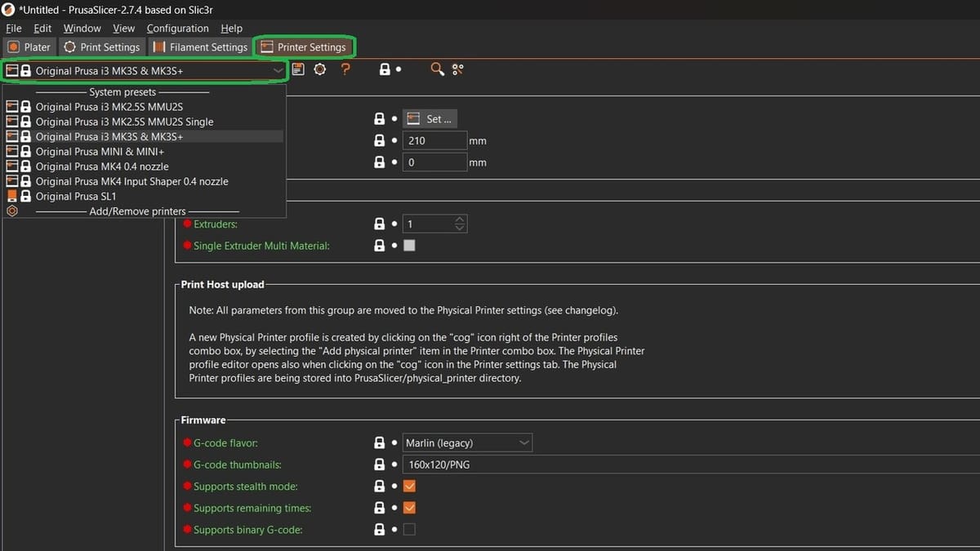The image size is (980, 551).
Task: Click the lock icon beside G-code flavor
Action: 379,443
